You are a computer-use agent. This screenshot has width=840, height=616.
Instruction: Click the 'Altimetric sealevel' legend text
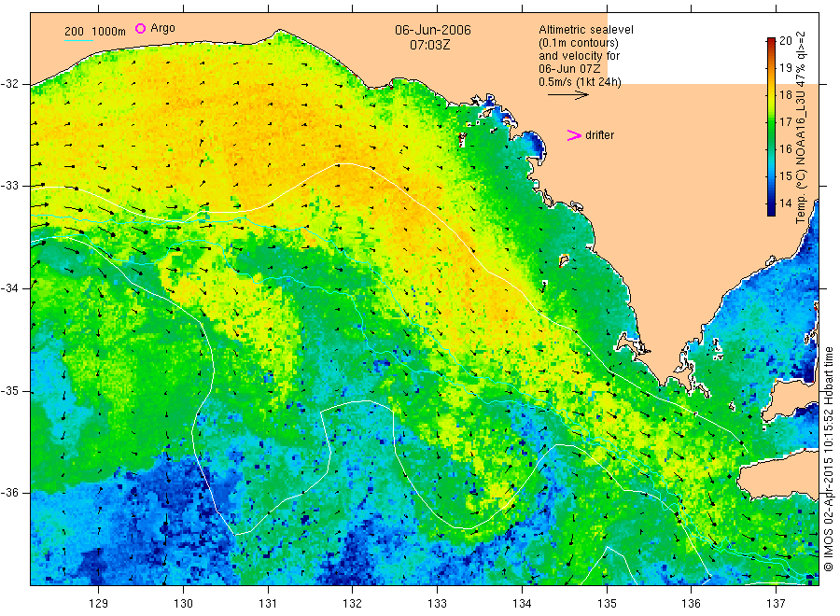pyautogui.click(x=586, y=30)
